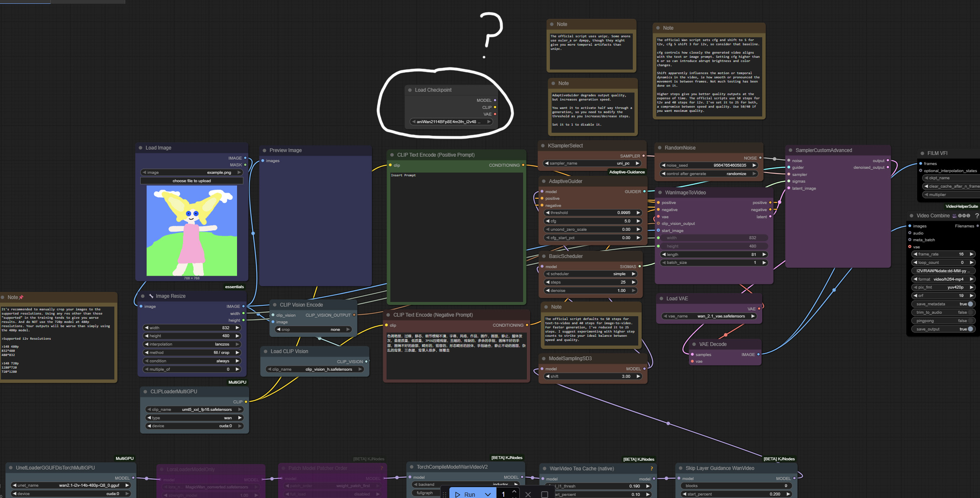
Task: Click the negative prompt text area
Action: click(456, 356)
